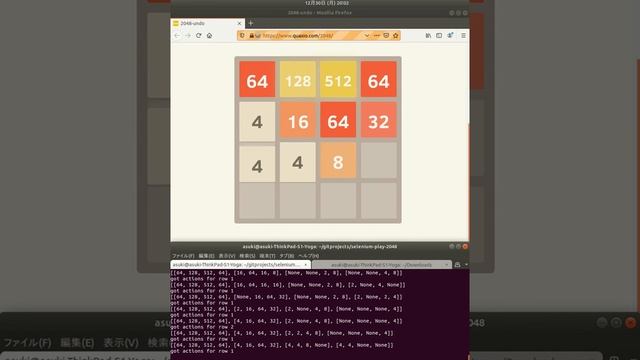
Task: Select the 2048-undo tab in Firefox
Action: pos(207,23)
